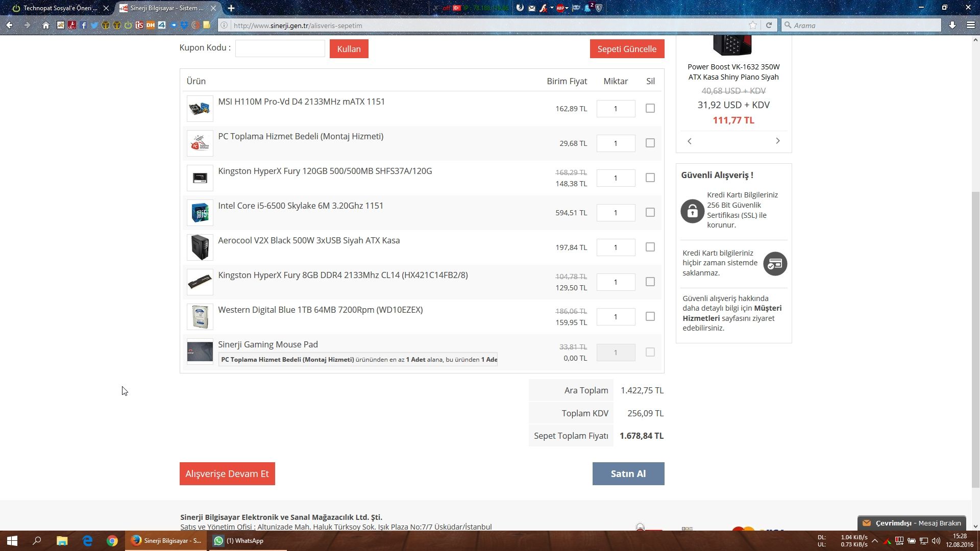Click the Facebook bookmark icon
Image resolution: width=980 pixels, height=551 pixels.
(x=83, y=25)
